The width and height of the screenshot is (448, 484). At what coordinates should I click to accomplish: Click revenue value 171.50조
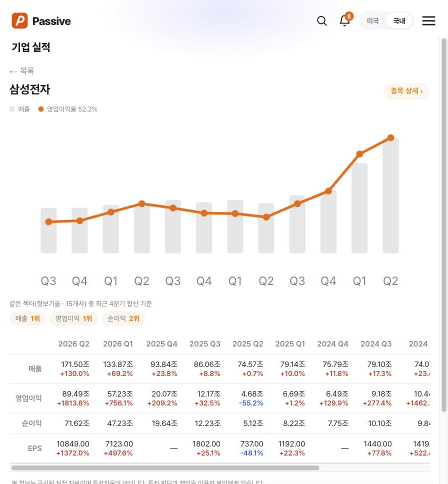coord(75,364)
